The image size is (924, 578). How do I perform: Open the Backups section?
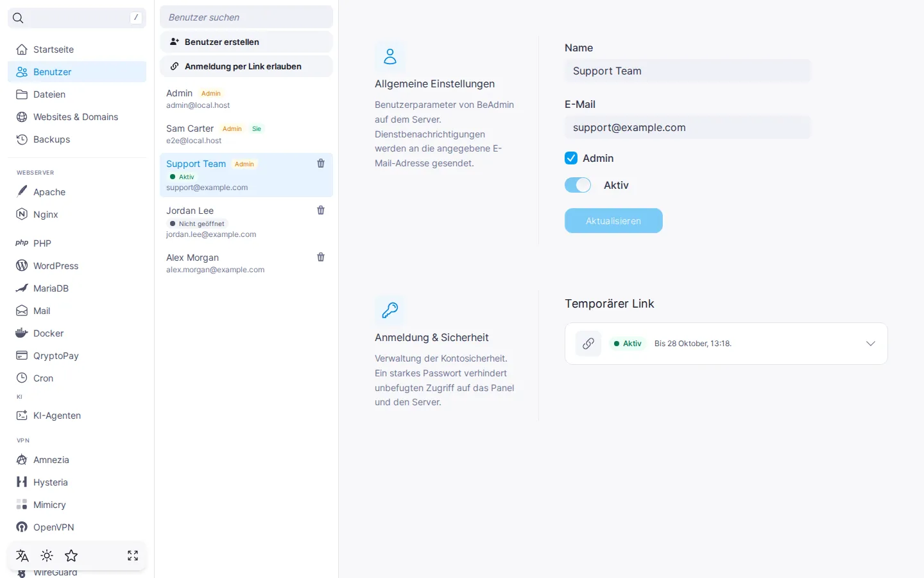point(77,139)
